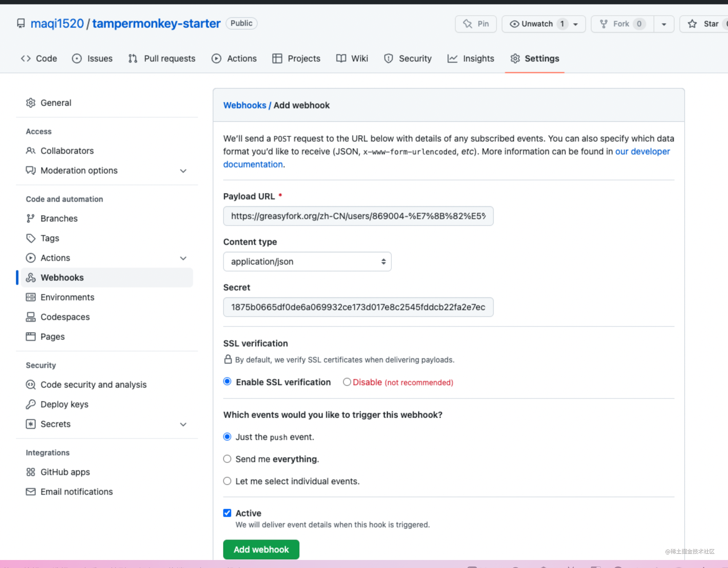Screen dimensions: 728x568
Task: Click the Actions play icon in top nav
Action: point(216,59)
